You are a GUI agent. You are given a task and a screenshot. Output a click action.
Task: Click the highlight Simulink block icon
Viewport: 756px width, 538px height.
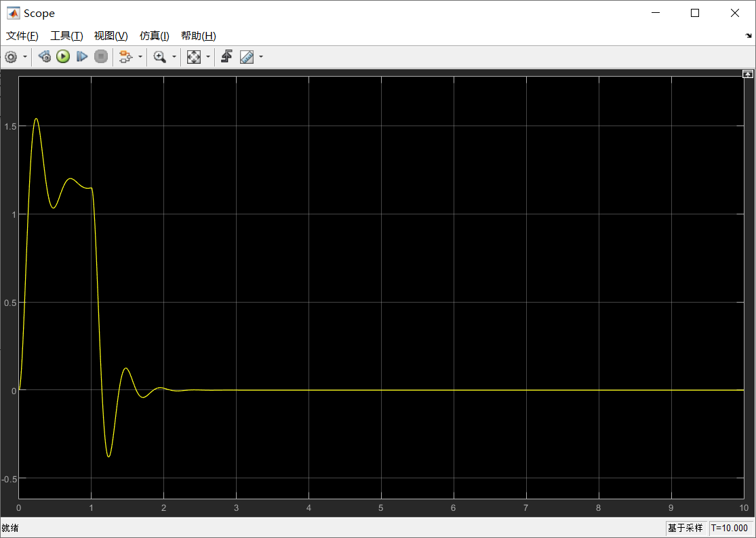pos(124,57)
